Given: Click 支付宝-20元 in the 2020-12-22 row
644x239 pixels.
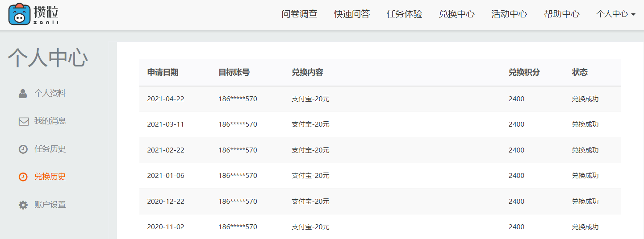Looking at the screenshot, I should pyautogui.click(x=310, y=202).
